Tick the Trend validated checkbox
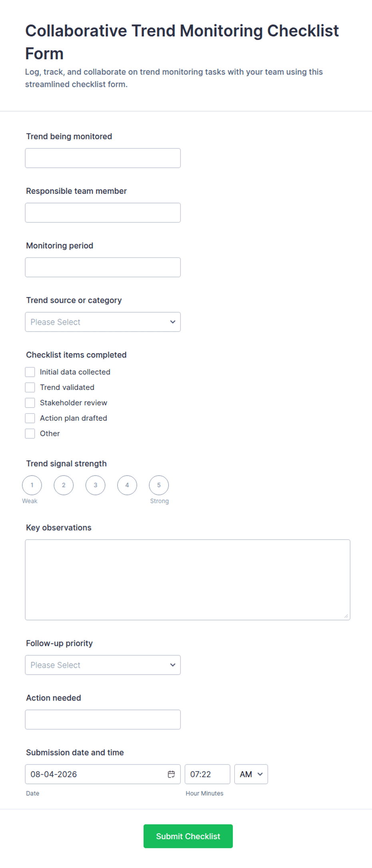Screen dimensions: 372x868 tap(30, 387)
